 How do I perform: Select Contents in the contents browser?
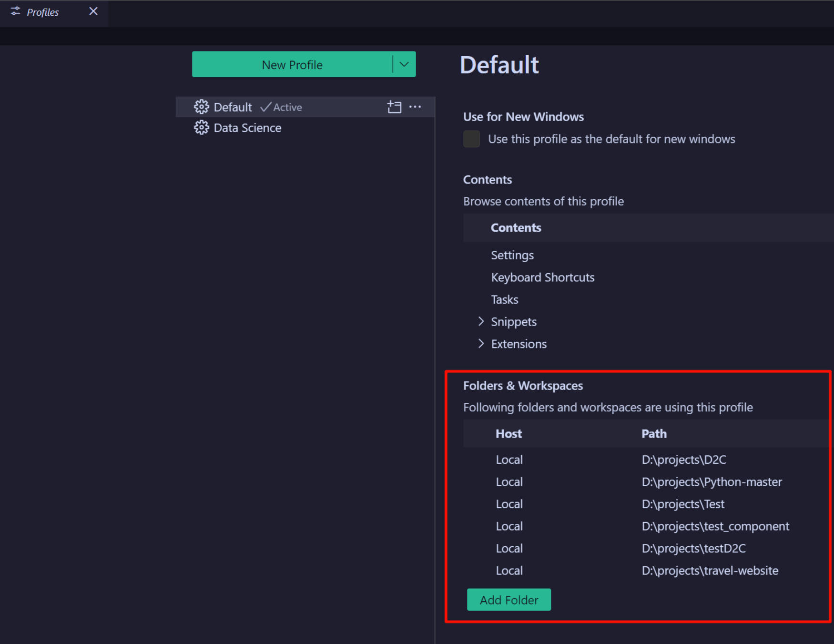pyautogui.click(x=516, y=227)
